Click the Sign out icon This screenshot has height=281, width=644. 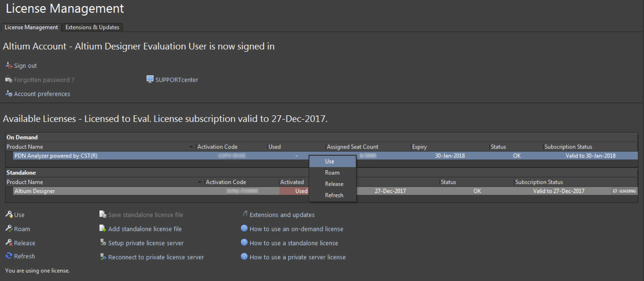9,65
